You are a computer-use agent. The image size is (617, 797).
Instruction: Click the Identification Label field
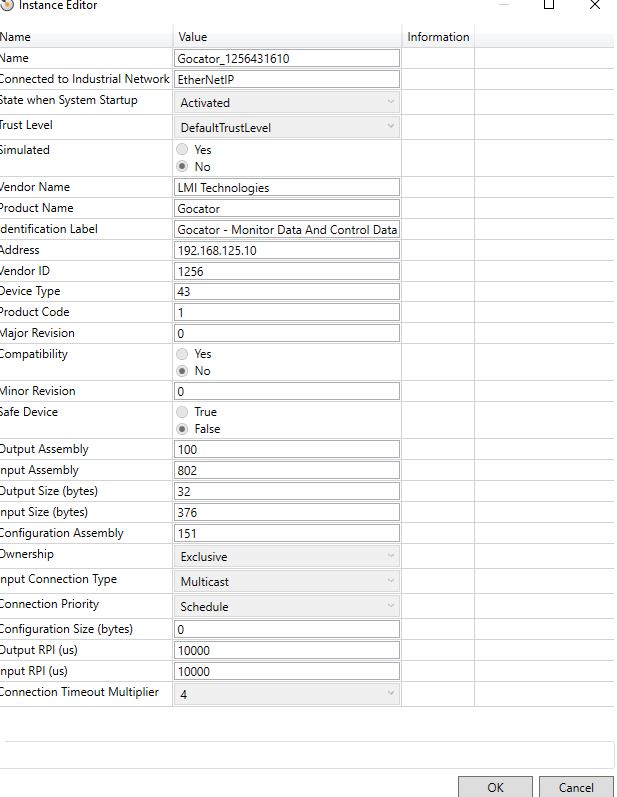[287, 229]
